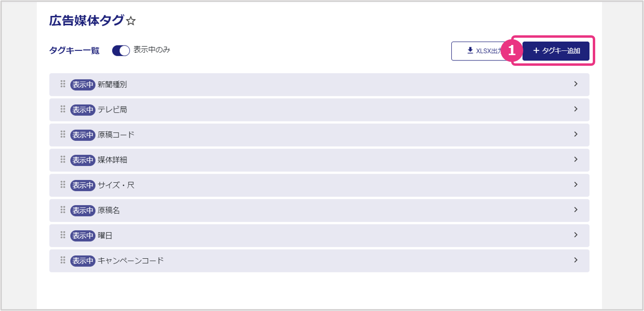644x311 pixels.
Task: Click drag handle icon for キャンペーンコード
Action: click(x=63, y=260)
